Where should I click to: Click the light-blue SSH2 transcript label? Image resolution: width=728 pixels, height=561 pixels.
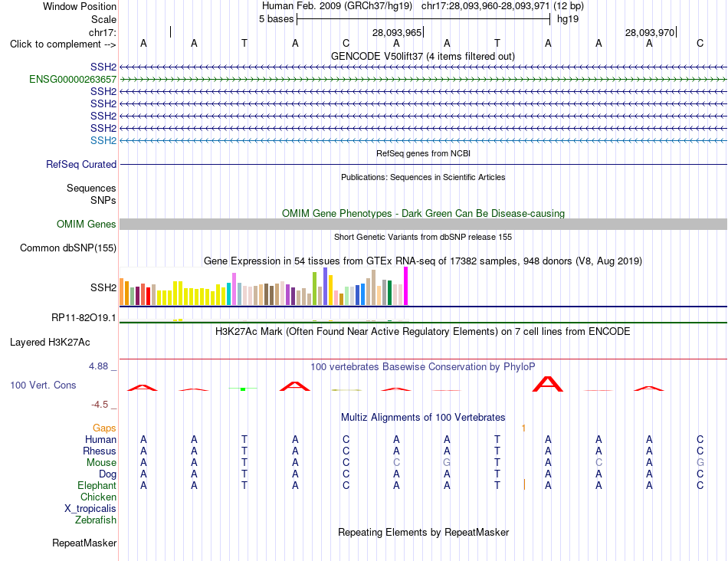pos(103,140)
